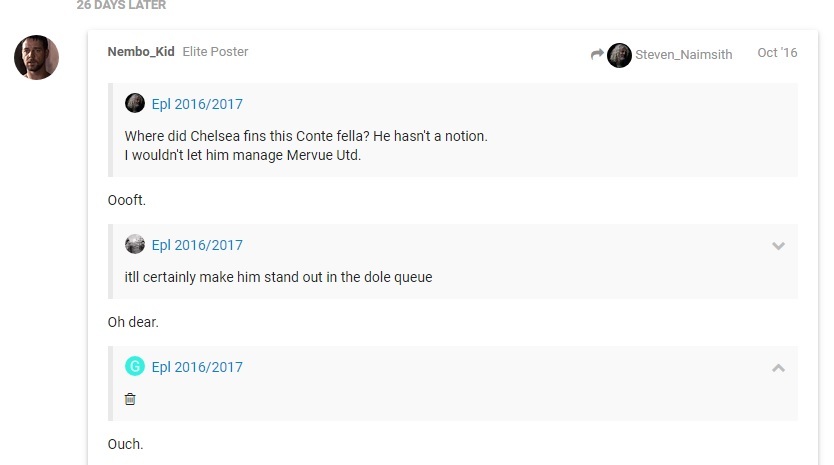This screenshot has width=834, height=465.
Task: Click the reply arrow icon beside Steven_Naimsith
Action: [597, 54]
